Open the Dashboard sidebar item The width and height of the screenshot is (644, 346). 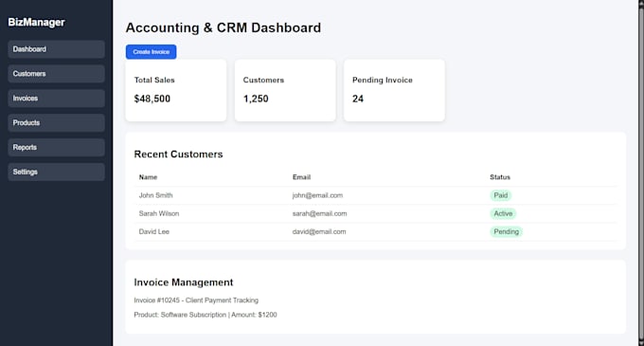(56, 49)
